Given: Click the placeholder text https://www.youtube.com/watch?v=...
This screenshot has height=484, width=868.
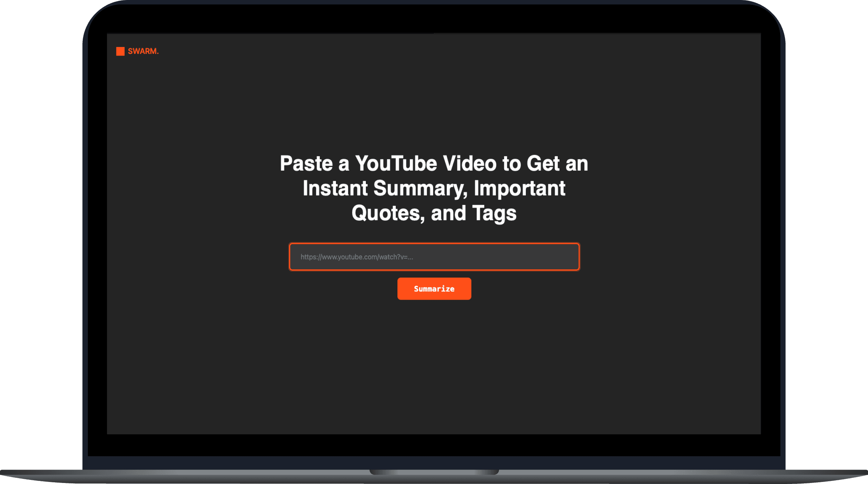Looking at the screenshot, I should tap(357, 257).
